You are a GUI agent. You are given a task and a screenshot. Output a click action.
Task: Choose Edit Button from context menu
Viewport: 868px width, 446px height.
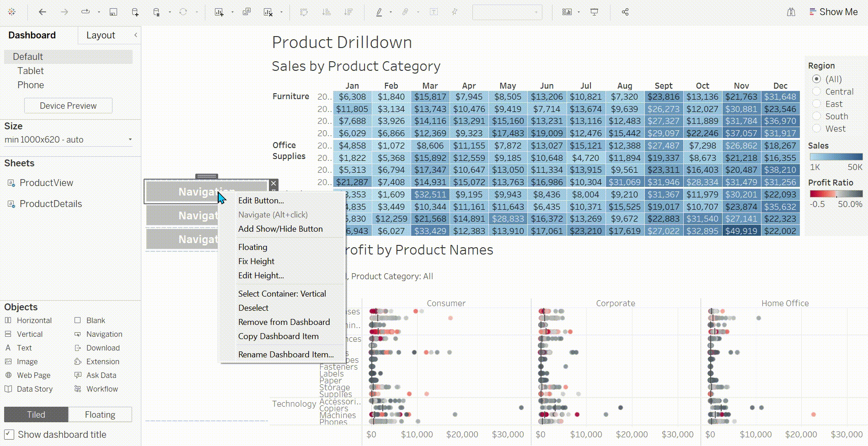coord(261,201)
